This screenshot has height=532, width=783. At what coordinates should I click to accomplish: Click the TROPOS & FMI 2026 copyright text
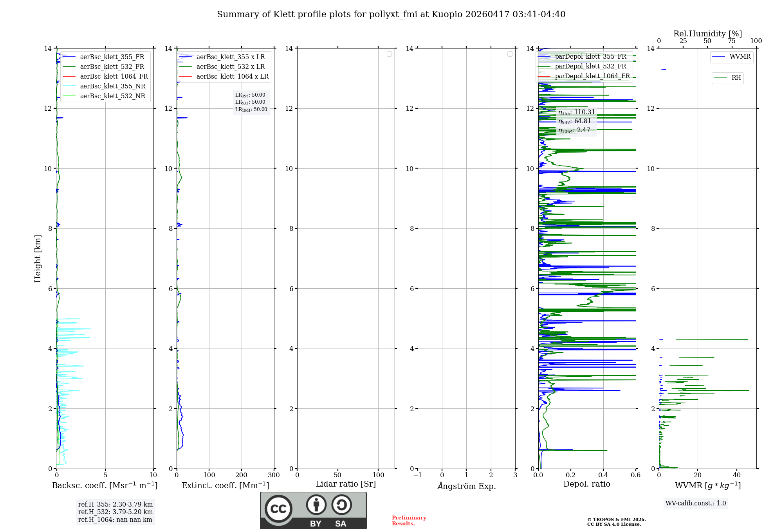point(616,520)
